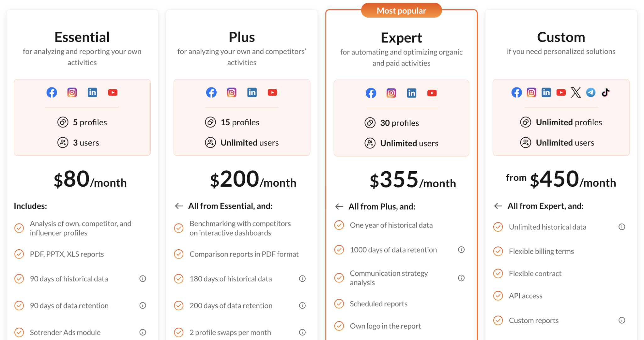The width and height of the screenshot is (644, 340).
Task: Select the Most popular badge
Action: pyautogui.click(x=401, y=10)
